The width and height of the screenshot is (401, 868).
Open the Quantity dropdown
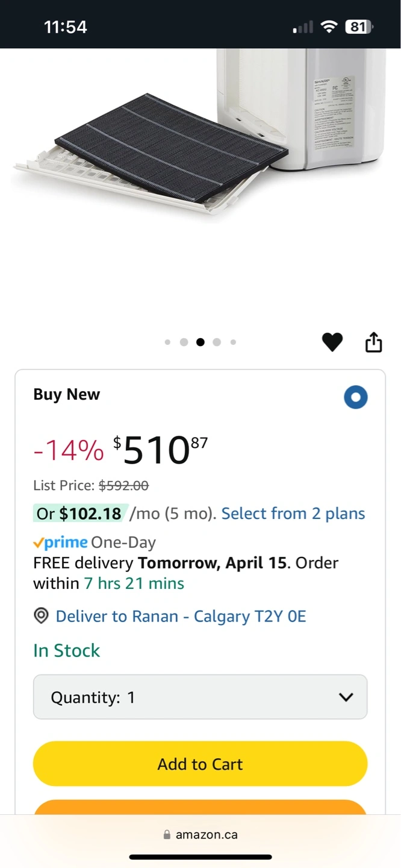tap(200, 697)
